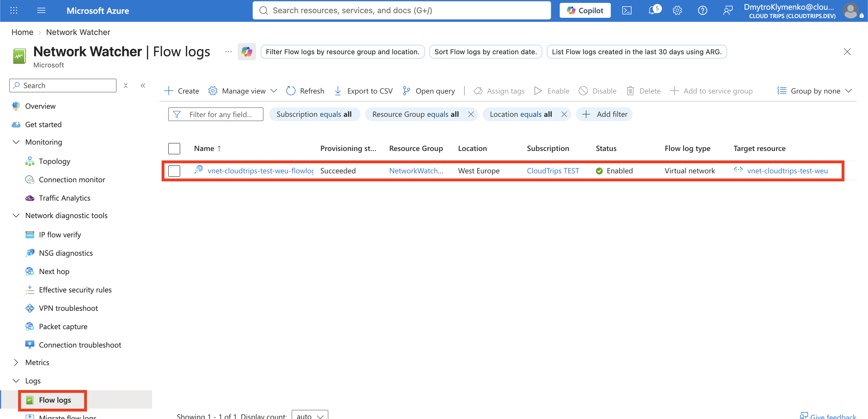
Task: Collapse the Monitoring section
Action: 16,142
